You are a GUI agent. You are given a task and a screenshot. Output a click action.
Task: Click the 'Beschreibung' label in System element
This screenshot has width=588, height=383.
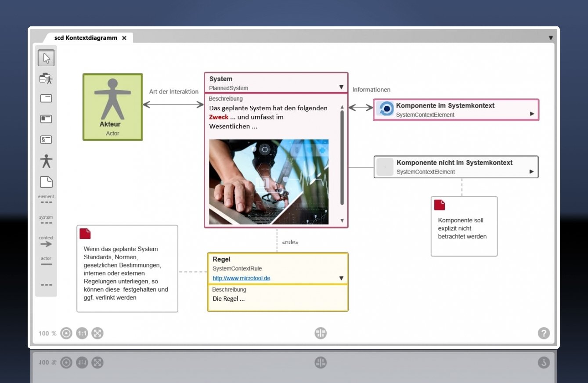[226, 99]
